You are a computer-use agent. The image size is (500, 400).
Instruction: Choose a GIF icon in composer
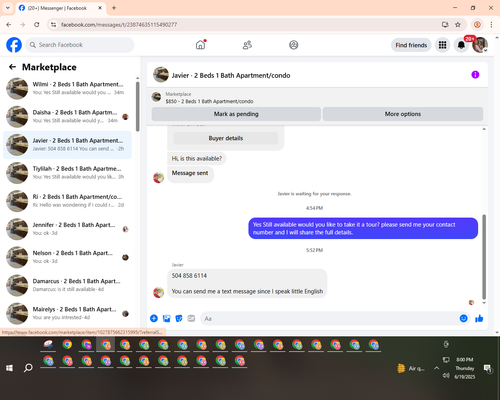(191, 318)
